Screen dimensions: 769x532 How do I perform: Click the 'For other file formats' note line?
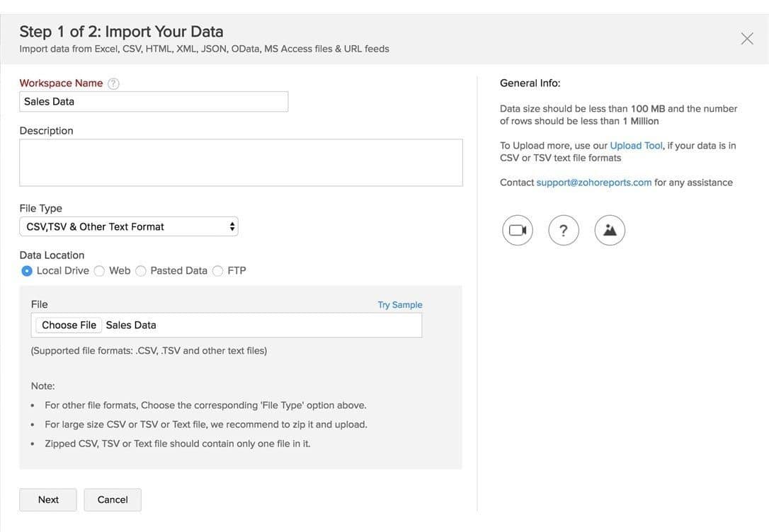(x=205, y=405)
